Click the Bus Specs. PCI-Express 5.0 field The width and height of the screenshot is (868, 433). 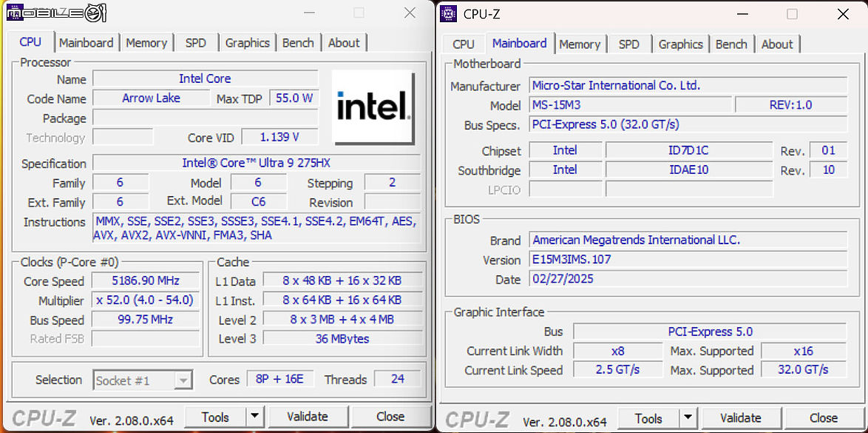688,124
